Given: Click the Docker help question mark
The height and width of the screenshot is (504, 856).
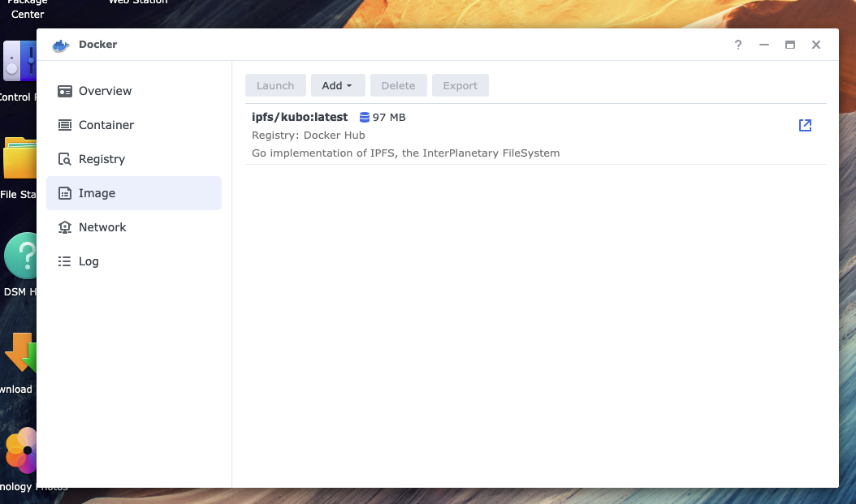Looking at the screenshot, I should [x=738, y=45].
